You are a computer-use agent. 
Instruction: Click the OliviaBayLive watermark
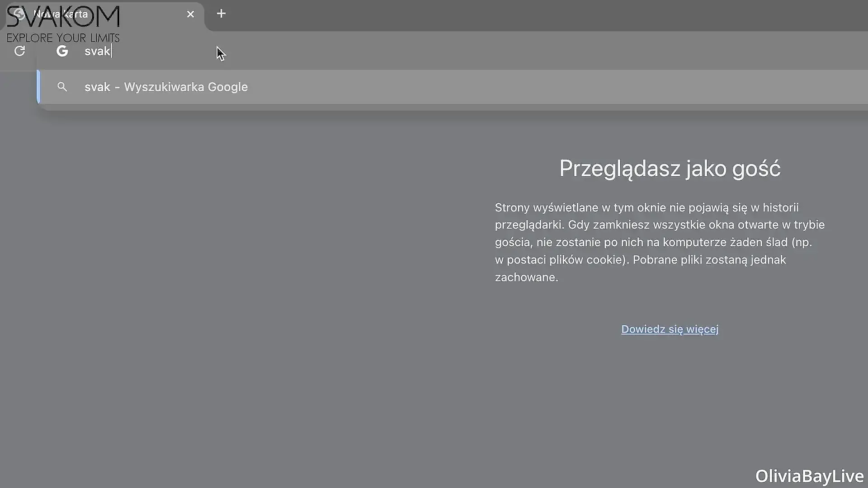(x=809, y=476)
